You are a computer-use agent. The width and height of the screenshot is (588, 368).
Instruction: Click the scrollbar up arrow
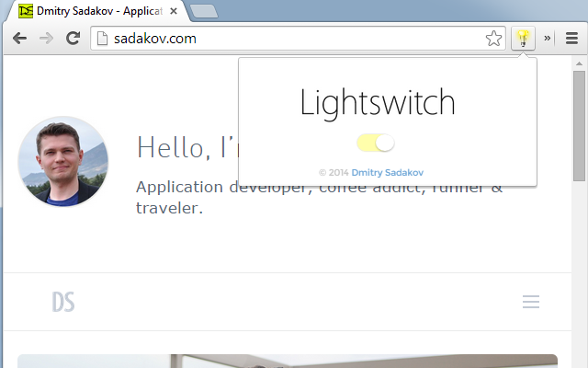coord(580,63)
